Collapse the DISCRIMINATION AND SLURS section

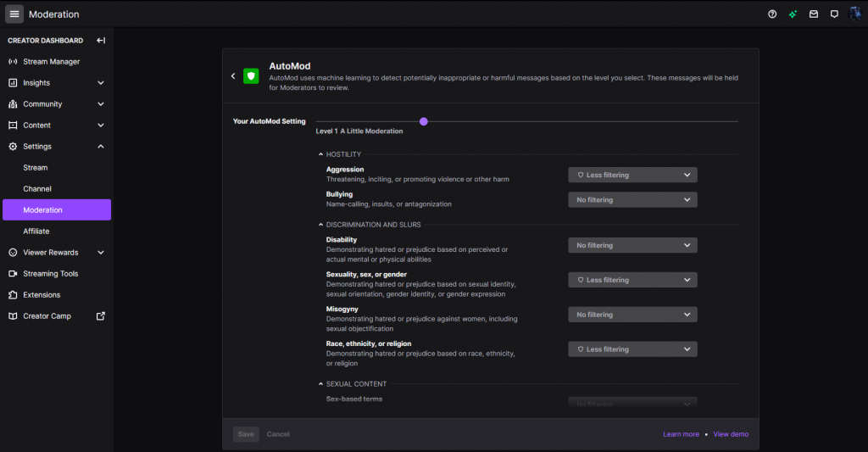point(320,225)
